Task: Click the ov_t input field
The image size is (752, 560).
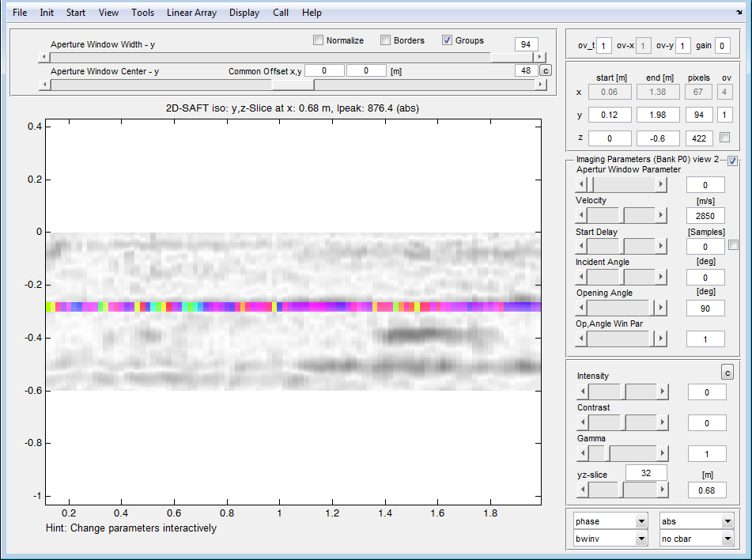Action: tap(603, 46)
